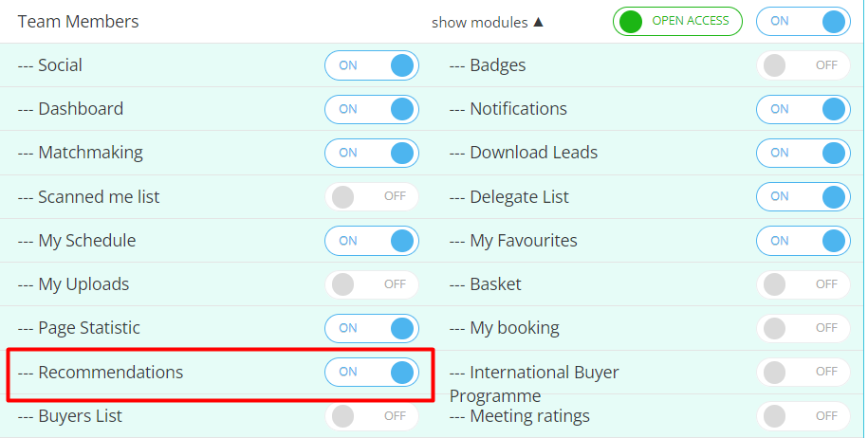Switch off My Favourites toggle
This screenshot has width=868, height=438.
click(803, 241)
